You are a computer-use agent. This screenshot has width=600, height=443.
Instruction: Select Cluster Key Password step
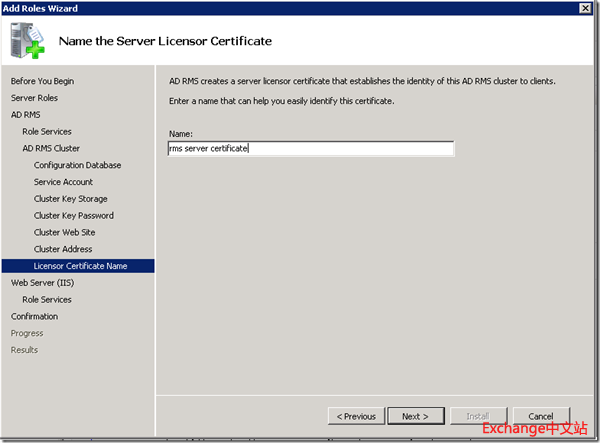[74, 215]
